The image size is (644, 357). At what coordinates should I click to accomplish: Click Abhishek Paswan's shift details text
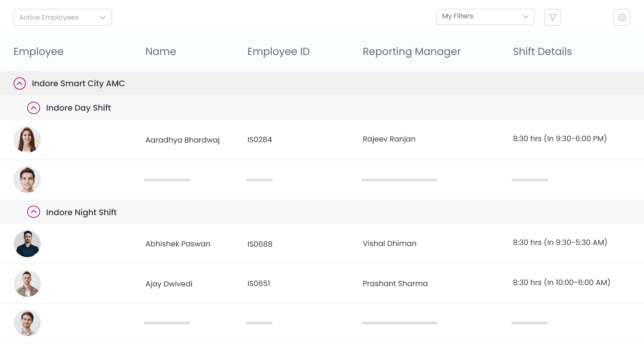[x=560, y=243]
